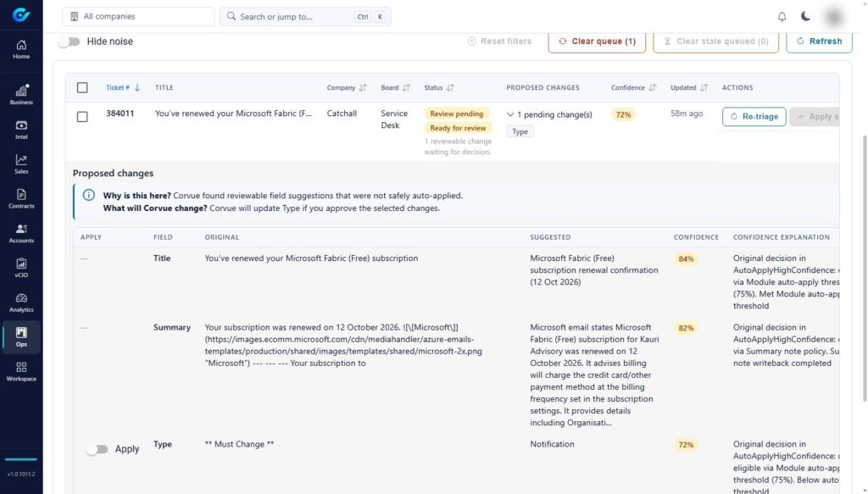
Task: Click the Service Desk board cell
Action: coord(394,119)
